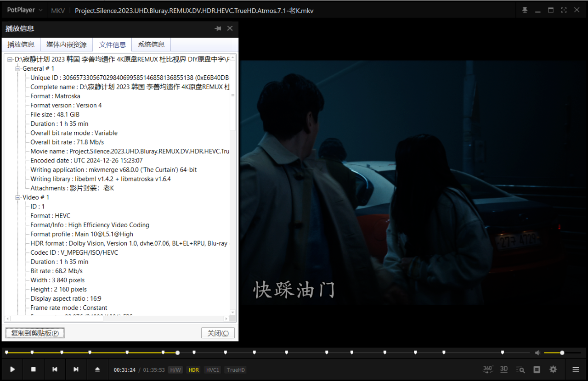Open the PotPlayer main menu dropdown
Viewport: 588px width, 381px height.
[x=24, y=10]
